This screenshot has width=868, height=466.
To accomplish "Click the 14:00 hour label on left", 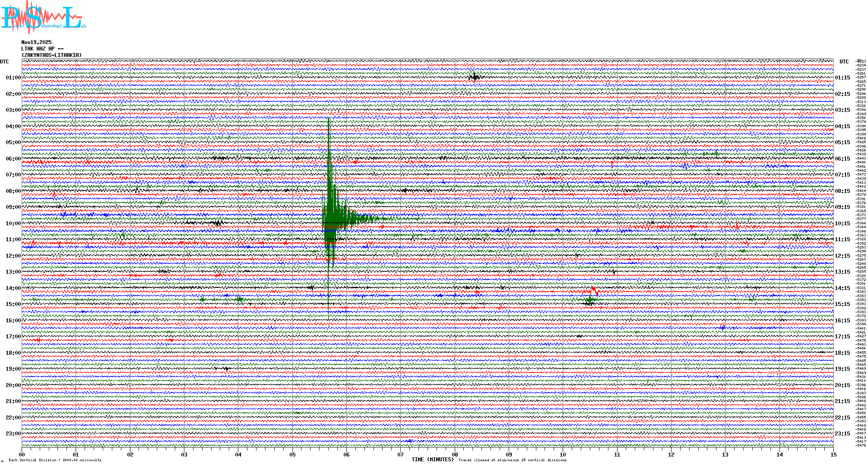I will (x=13, y=288).
